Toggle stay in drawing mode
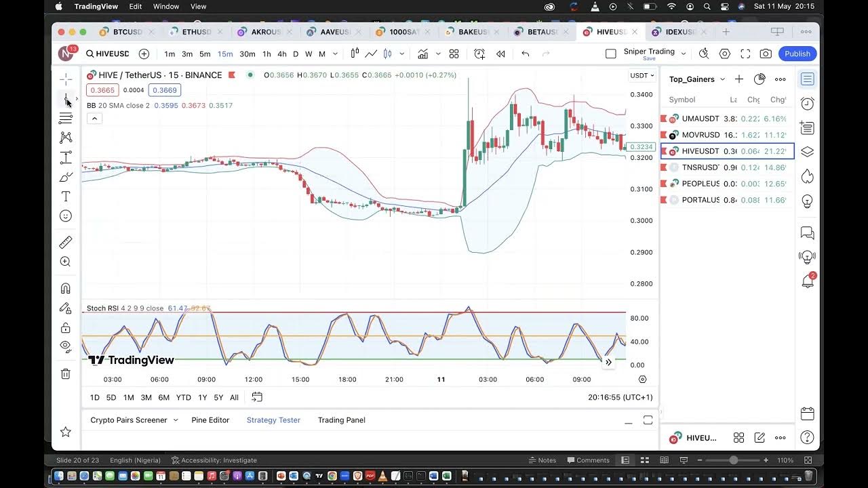This screenshot has height=488, width=868. click(x=66, y=308)
